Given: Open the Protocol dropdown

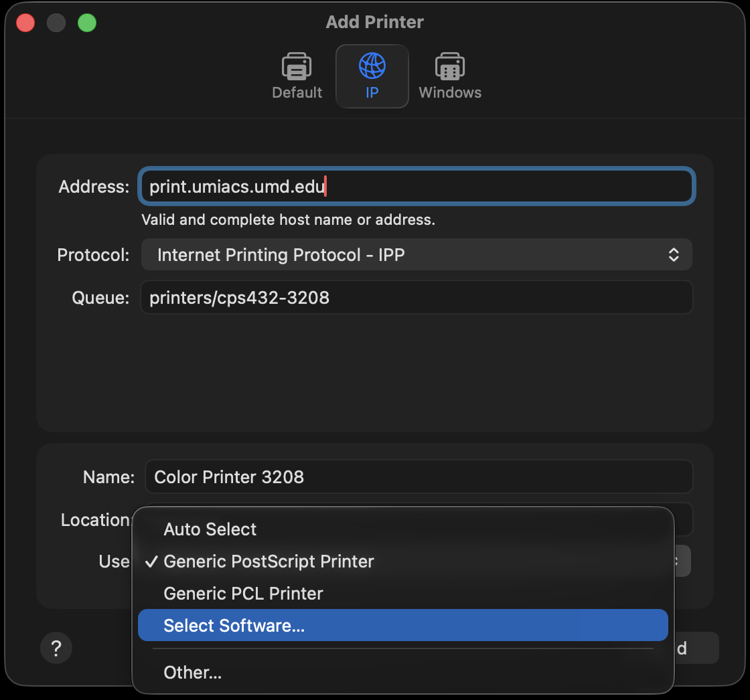Looking at the screenshot, I should (416, 255).
